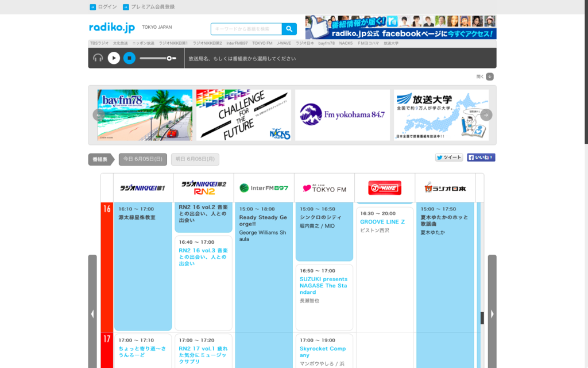588x368 pixels.
Task: Click the headphones icon in player
Action: tap(98, 58)
